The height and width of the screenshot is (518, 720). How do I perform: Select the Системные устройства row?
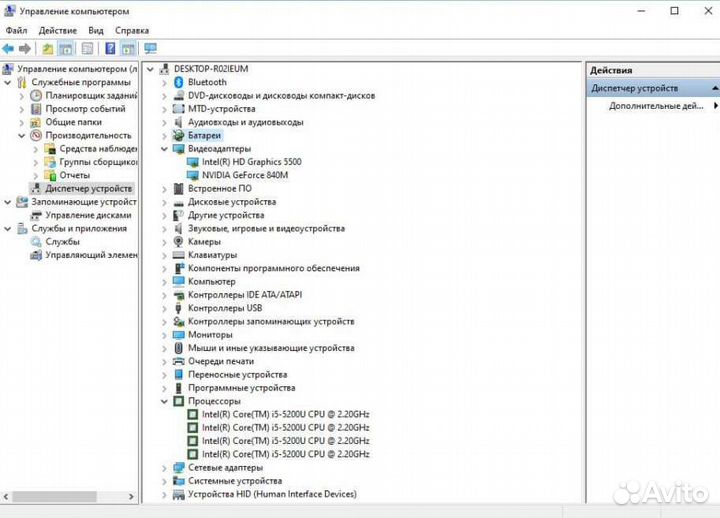[x=235, y=481]
